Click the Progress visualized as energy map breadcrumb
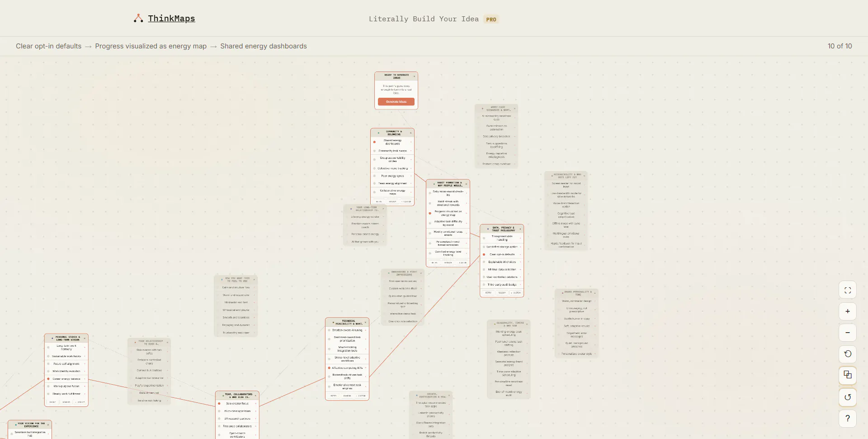This screenshot has height=439, width=868. coord(151,46)
